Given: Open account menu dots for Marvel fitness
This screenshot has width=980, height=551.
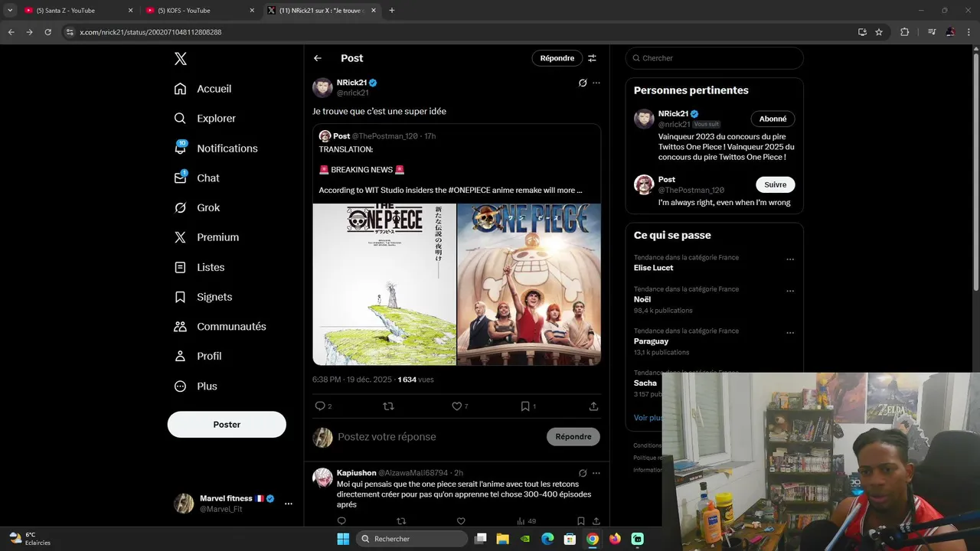Looking at the screenshot, I should pos(289,504).
